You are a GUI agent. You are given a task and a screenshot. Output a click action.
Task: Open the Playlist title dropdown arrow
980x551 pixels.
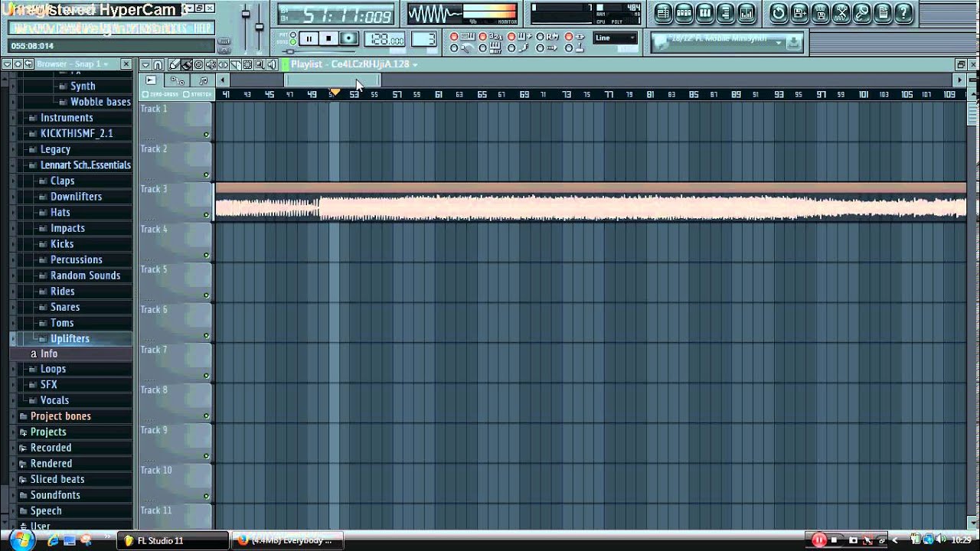pos(415,65)
